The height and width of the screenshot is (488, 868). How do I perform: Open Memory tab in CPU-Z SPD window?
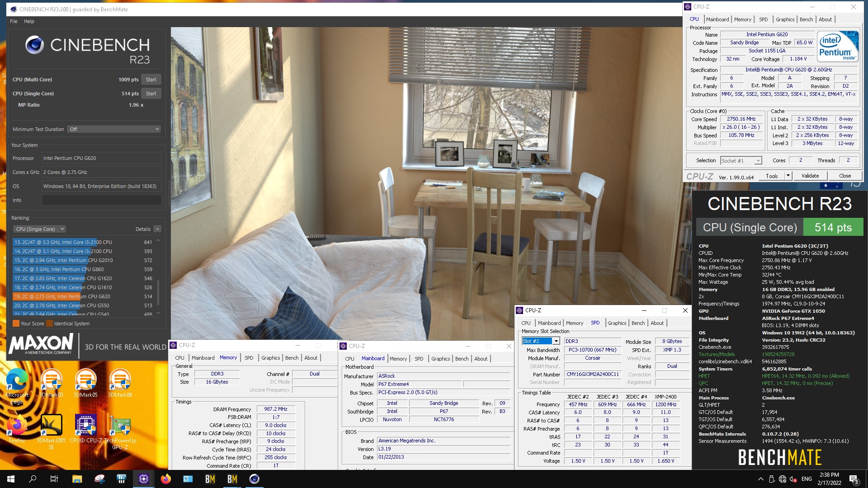574,323
